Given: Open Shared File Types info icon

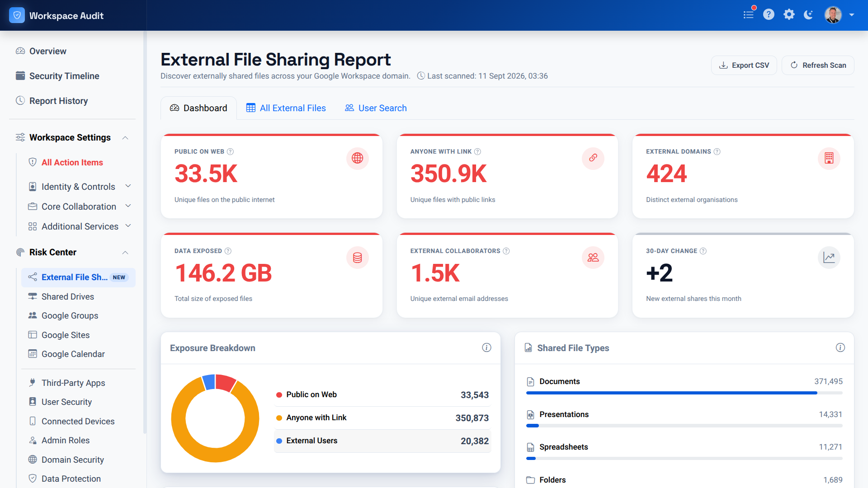Looking at the screenshot, I should 840,347.
